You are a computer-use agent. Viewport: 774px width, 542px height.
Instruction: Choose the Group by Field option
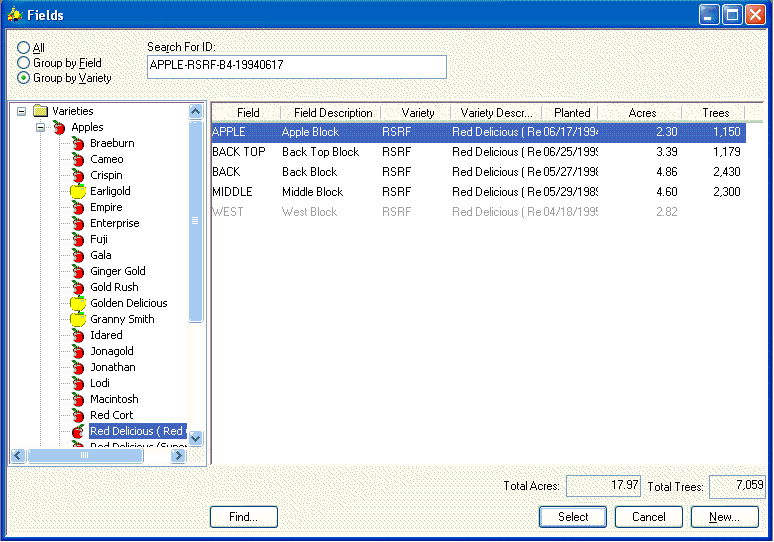point(23,63)
